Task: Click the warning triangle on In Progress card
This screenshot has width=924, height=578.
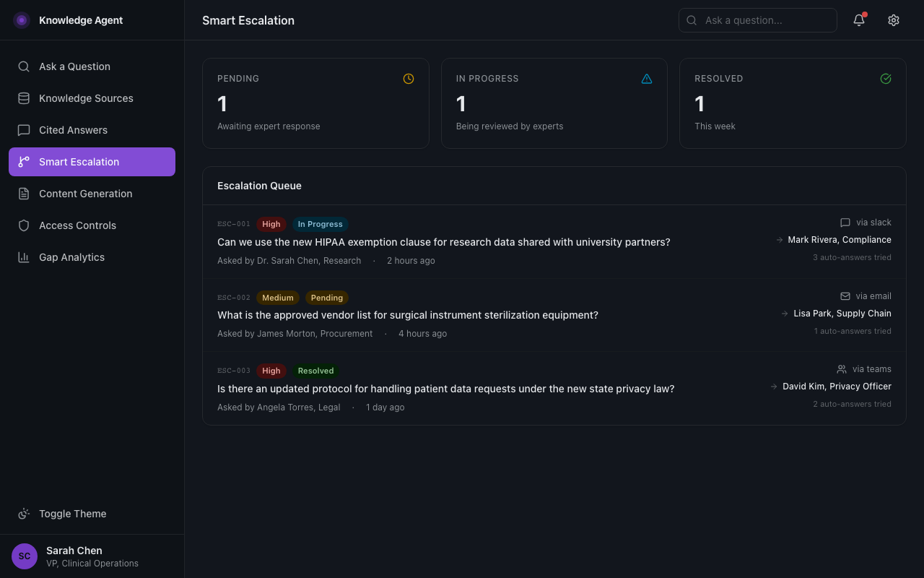Action: tap(647, 79)
